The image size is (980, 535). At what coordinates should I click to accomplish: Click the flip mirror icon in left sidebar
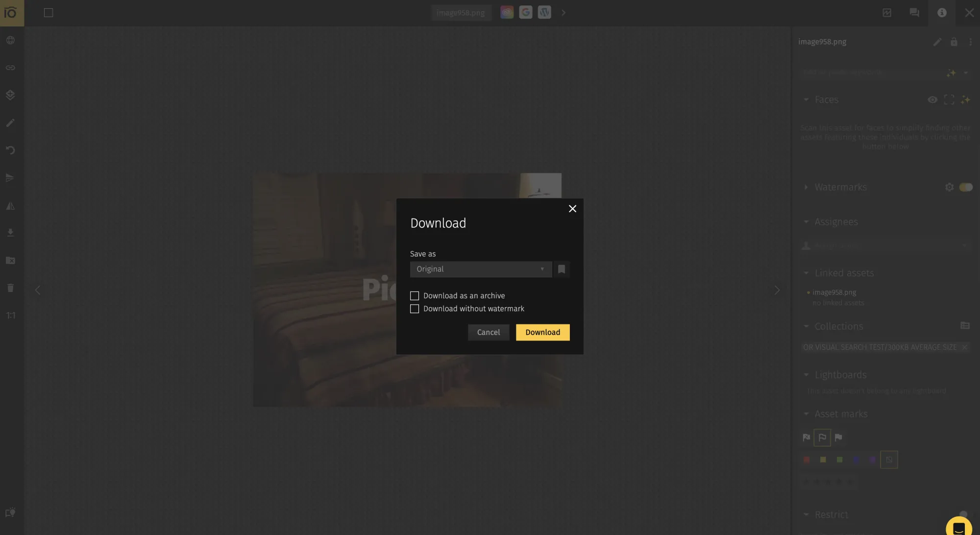coord(10,206)
